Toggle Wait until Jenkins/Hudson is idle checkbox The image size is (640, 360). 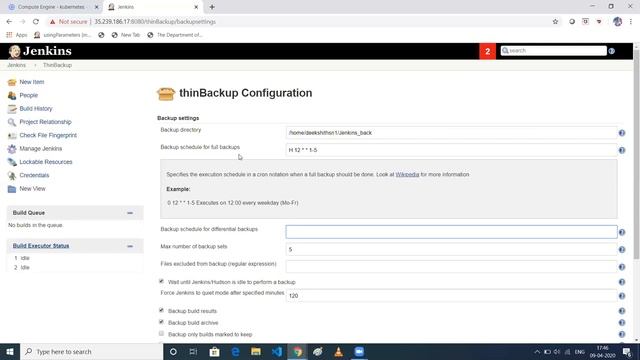click(x=161, y=281)
